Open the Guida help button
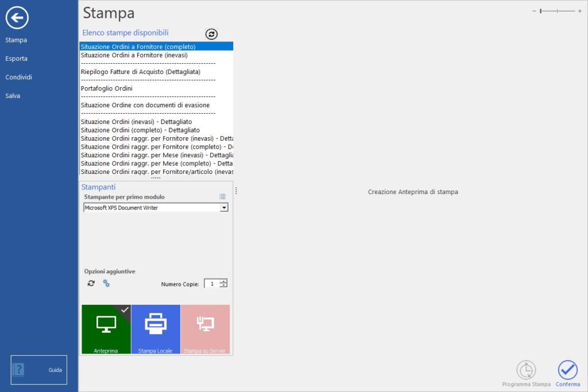 (x=39, y=370)
